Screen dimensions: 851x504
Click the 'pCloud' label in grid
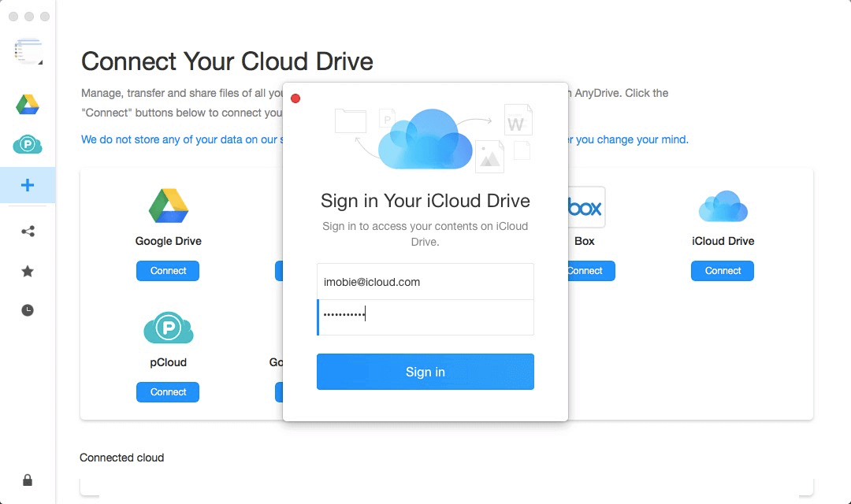169,362
